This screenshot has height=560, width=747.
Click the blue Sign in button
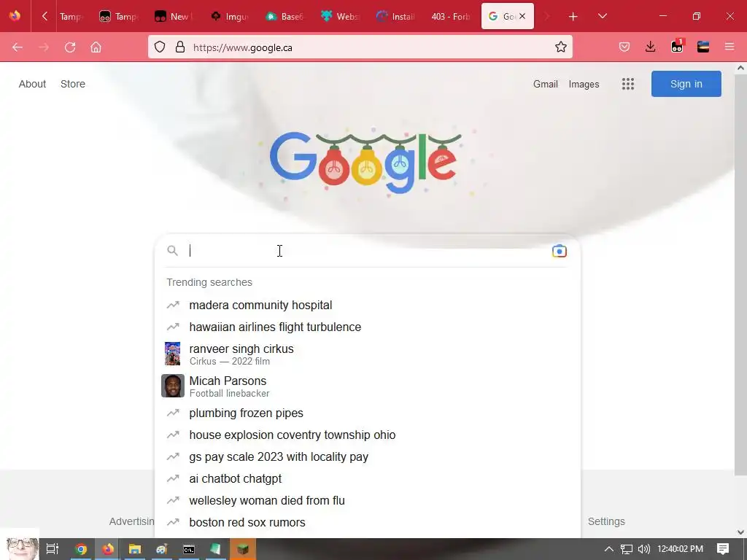click(x=686, y=84)
